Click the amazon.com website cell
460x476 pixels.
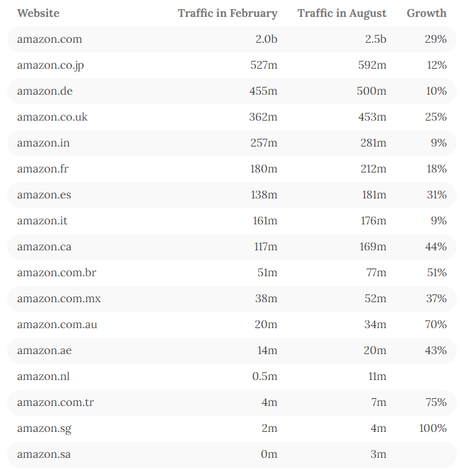coord(49,39)
